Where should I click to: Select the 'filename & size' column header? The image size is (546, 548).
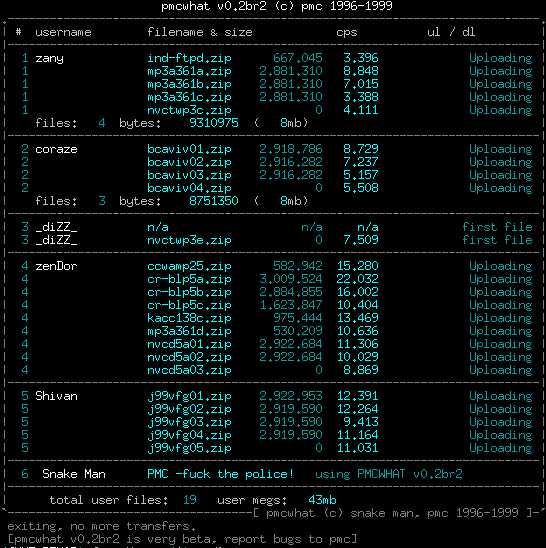click(200, 32)
